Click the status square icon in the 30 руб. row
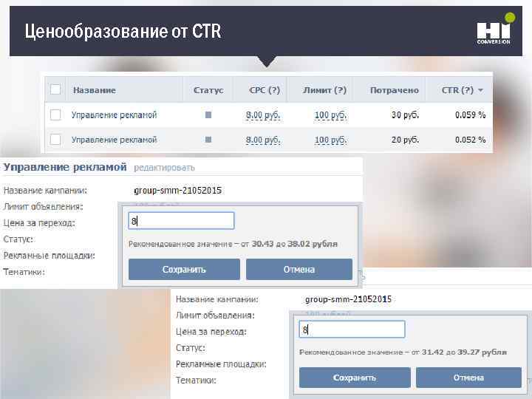 (208, 115)
